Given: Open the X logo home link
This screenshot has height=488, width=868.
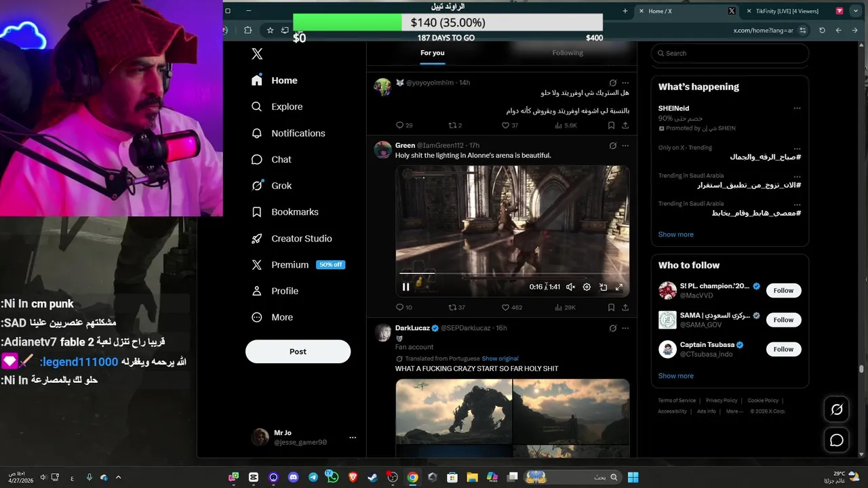Looking at the screenshot, I should click(257, 54).
